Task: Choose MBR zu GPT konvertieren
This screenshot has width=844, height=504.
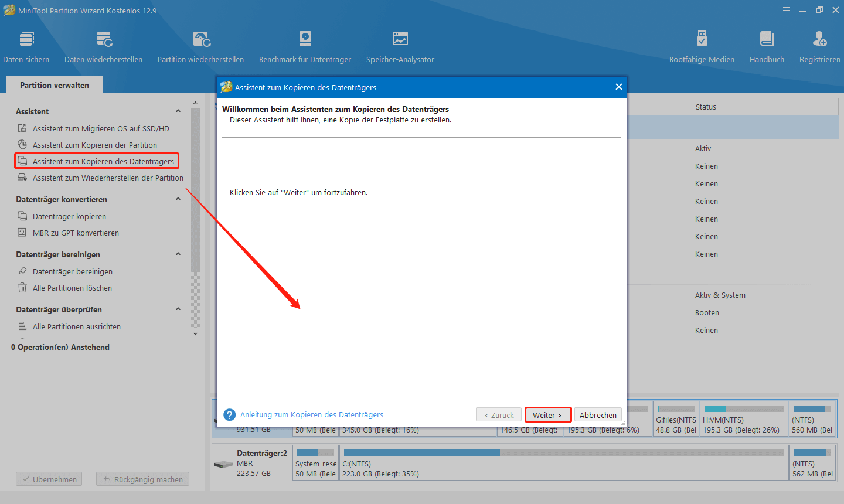Action: tap(76, 233)
